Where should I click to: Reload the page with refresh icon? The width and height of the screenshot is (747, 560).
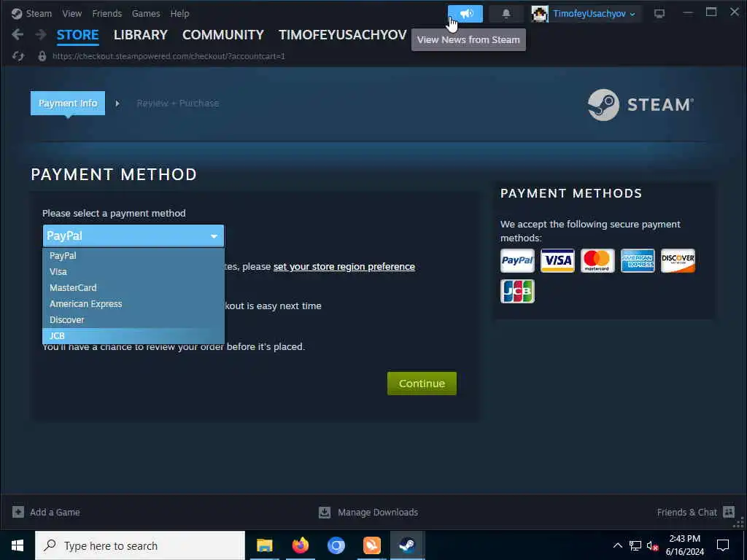pos(18,56)
